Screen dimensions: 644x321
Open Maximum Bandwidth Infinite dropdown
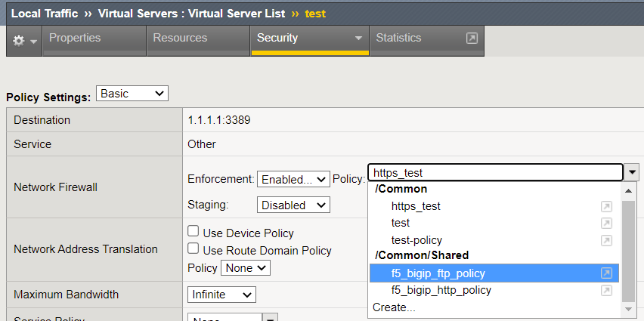click(221, 295)
